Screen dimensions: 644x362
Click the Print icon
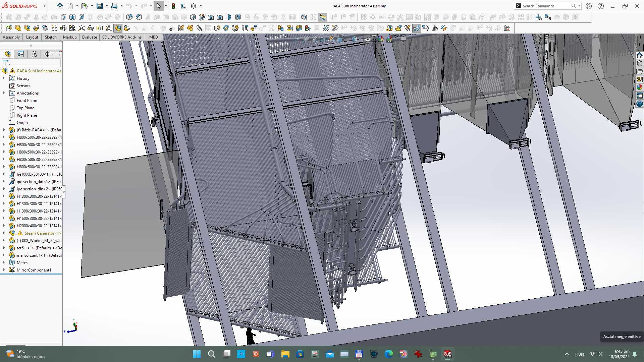point(114,6)
